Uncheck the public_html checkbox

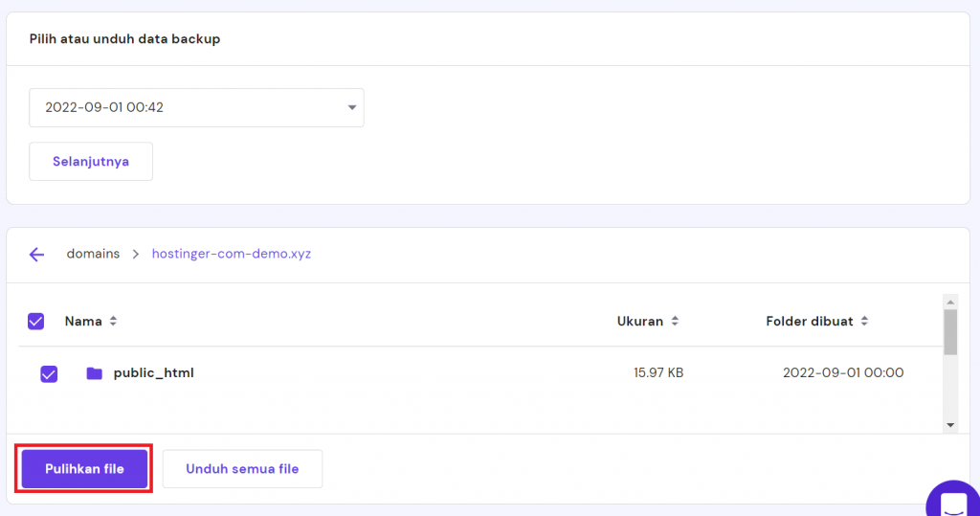click(x=49, y=373)
